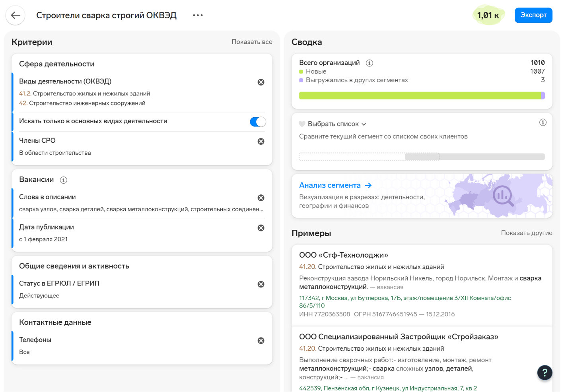
Task: Click the gray client comparison bar
Action: [475, 157]
